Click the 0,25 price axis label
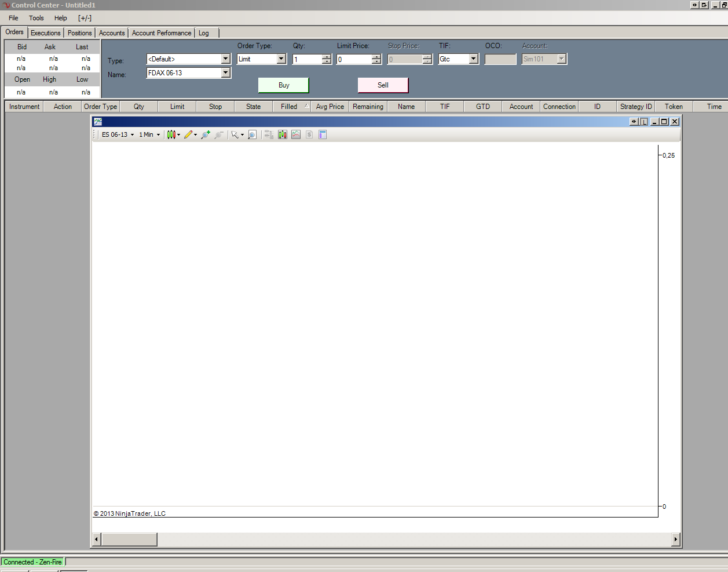The height and width of the screenshot is (572, 728). tap(668, 155)
